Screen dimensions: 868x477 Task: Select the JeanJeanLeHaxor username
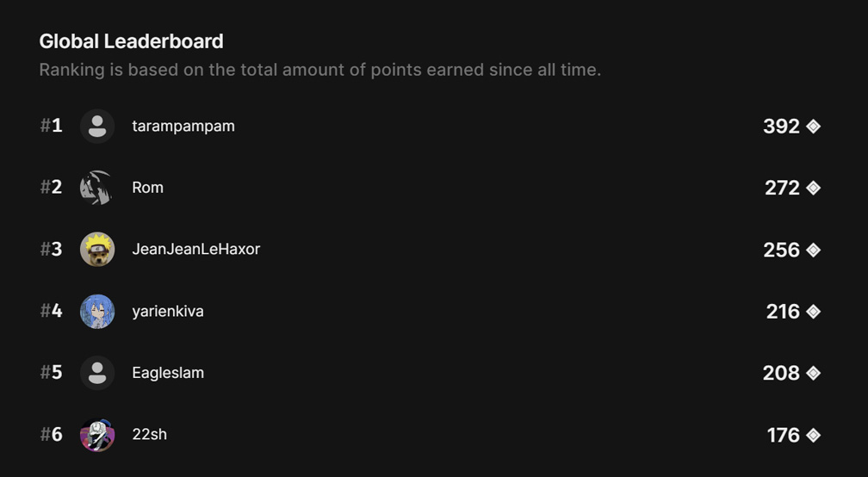click(195, 250)
